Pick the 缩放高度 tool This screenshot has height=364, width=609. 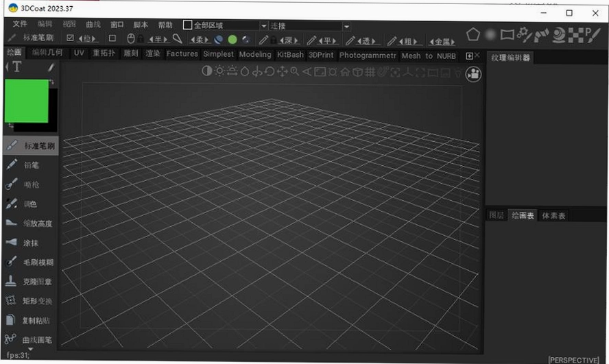coord(30,223)
